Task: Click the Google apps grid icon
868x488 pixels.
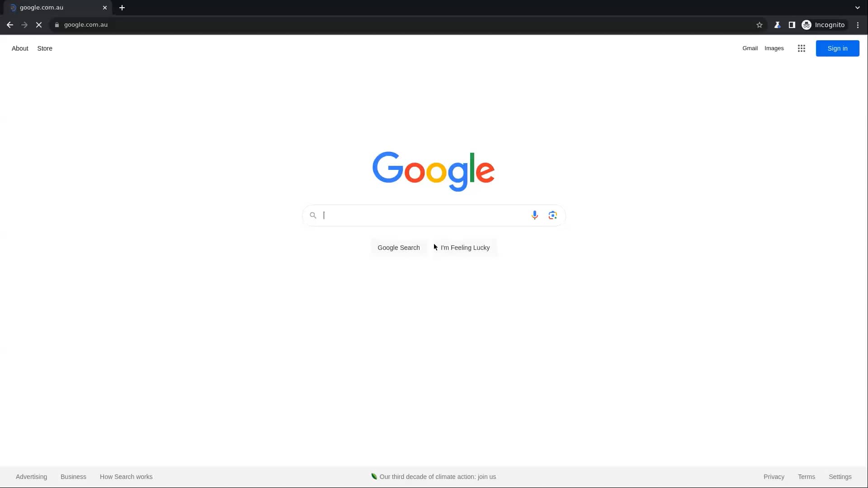Action: point(801,48)
